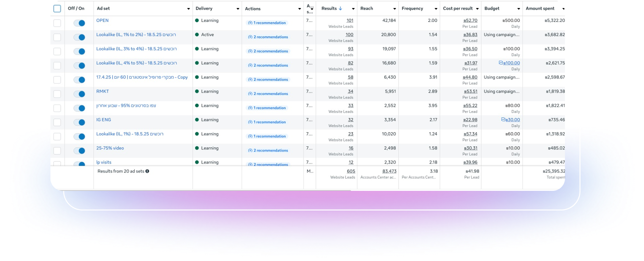
Task: Open the 25-75% video ad set link
Action: click(x=110, y=148)
